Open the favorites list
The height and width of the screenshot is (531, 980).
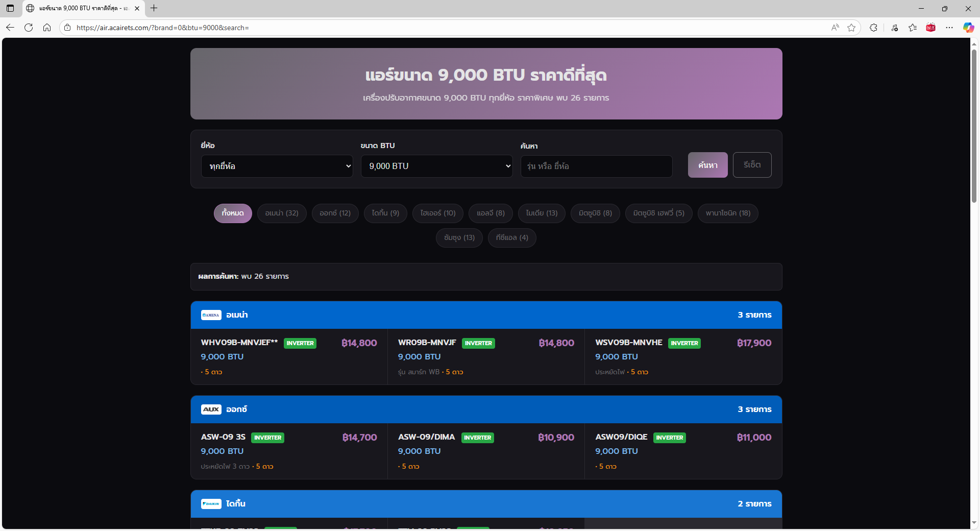click(913, 28)
